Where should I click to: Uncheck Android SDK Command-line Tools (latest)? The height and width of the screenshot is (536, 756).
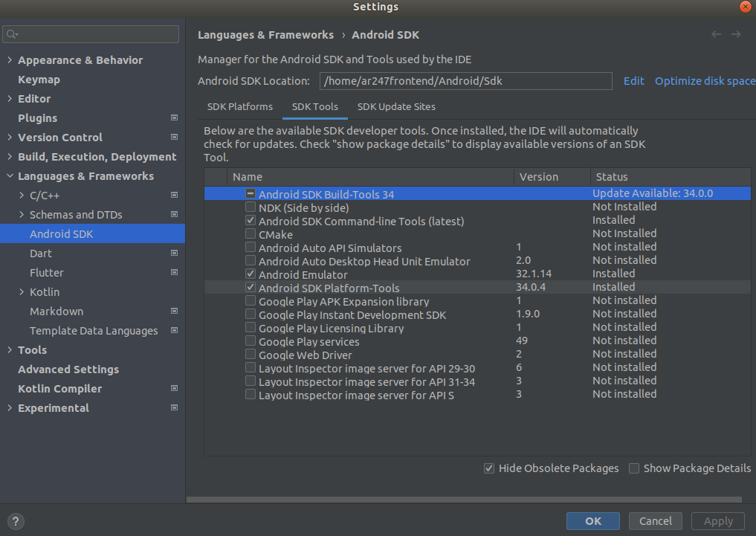(251, 220)
